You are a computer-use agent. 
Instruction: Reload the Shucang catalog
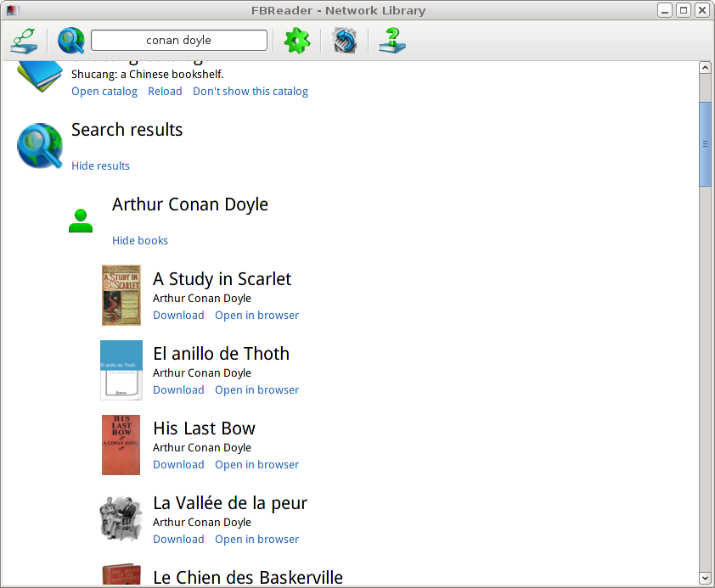165,92
